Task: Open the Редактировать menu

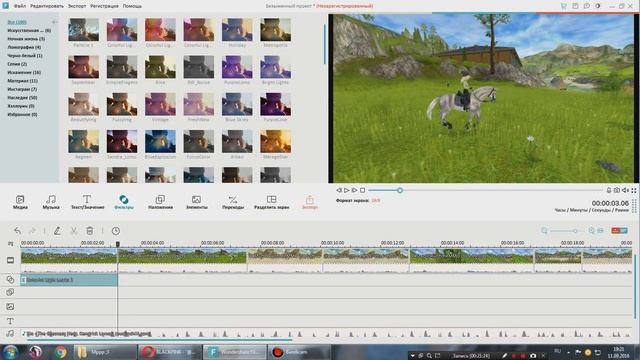Action: [x=47, y=6]
